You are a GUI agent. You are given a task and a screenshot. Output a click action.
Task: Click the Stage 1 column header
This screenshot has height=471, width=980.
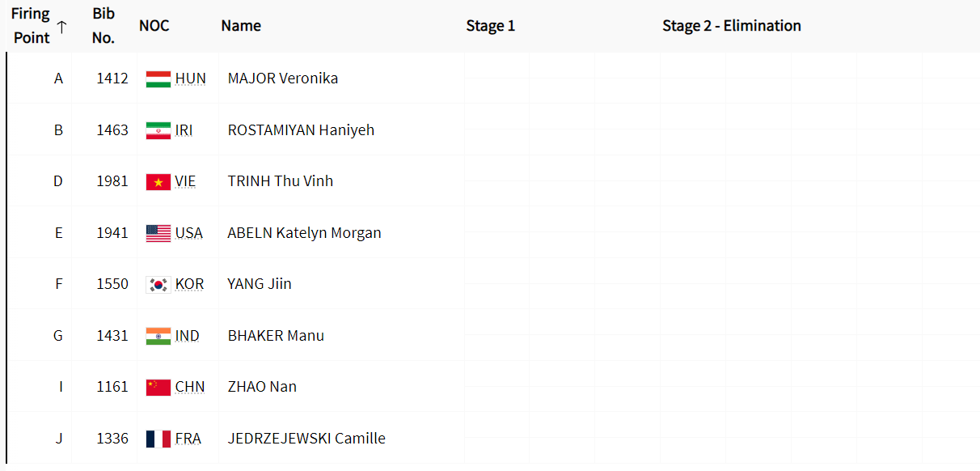click(491, 26)
